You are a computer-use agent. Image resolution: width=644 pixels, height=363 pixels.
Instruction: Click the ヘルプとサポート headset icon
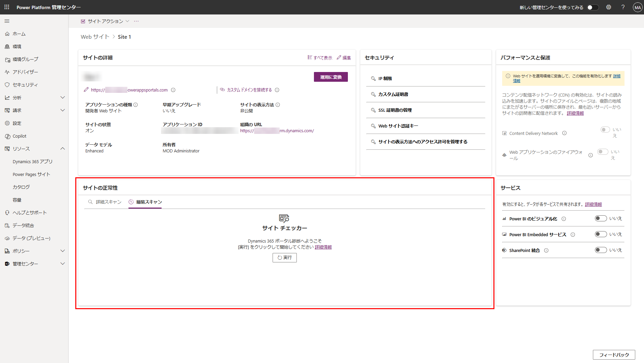click(7, 213)
